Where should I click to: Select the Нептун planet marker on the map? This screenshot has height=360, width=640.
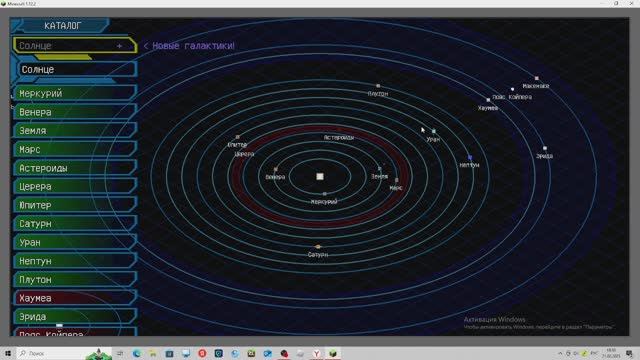click(470, 157)
